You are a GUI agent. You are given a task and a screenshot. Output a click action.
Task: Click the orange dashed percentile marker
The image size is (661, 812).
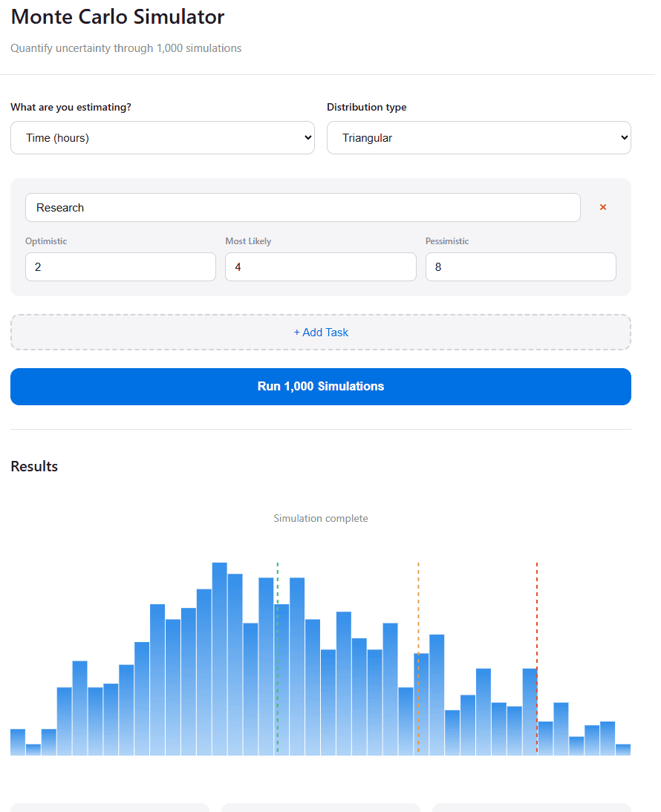tap(418, 657)
